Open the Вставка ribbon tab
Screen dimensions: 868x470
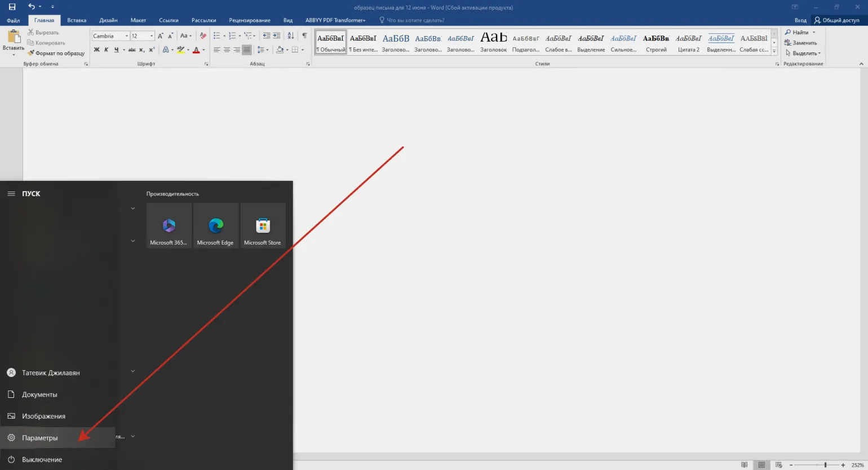77,20
